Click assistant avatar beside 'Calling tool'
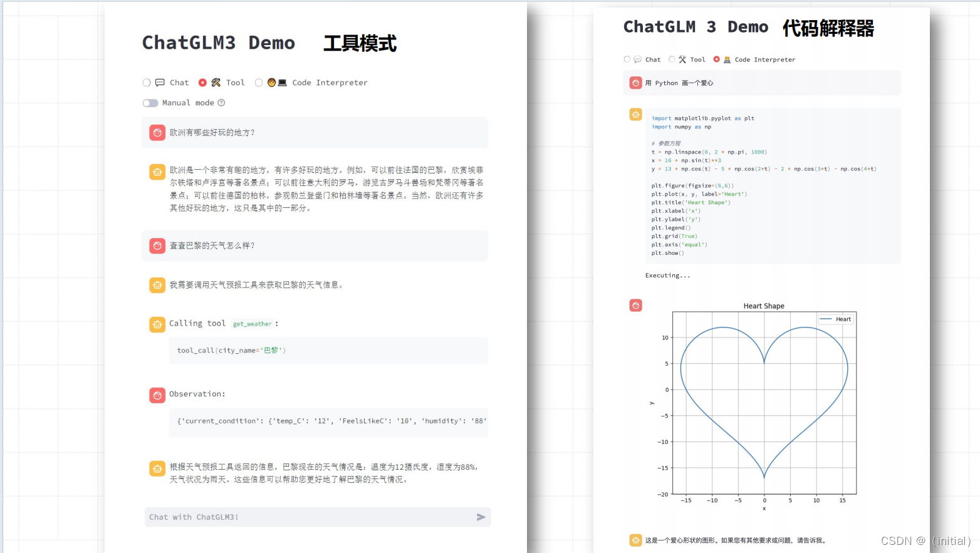Screen dimensions: 980x553 157,324
